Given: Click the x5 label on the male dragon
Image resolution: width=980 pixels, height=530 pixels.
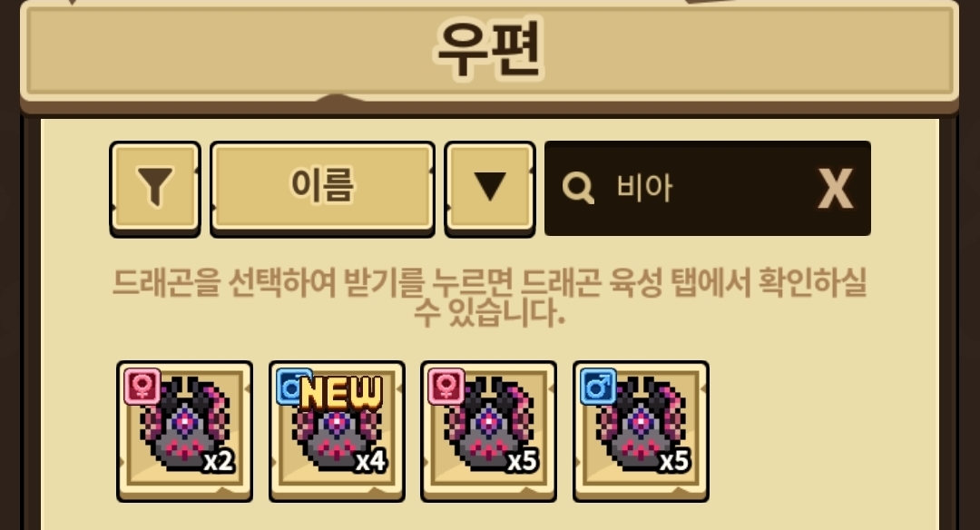Looking at the screenshot, I should click(x=675, y=461).
